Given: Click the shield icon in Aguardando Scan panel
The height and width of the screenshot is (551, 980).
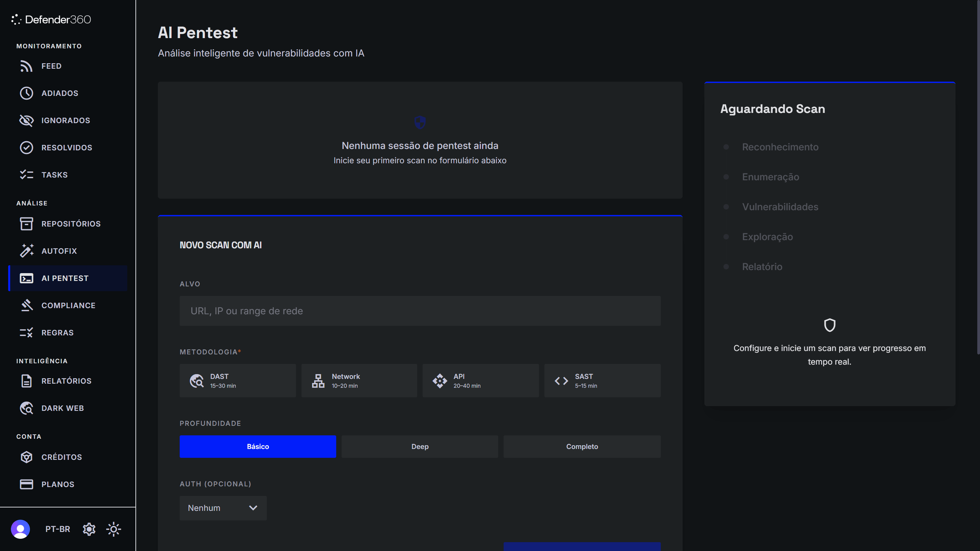Looking at the screenshot, I should (x=829, y=325).
